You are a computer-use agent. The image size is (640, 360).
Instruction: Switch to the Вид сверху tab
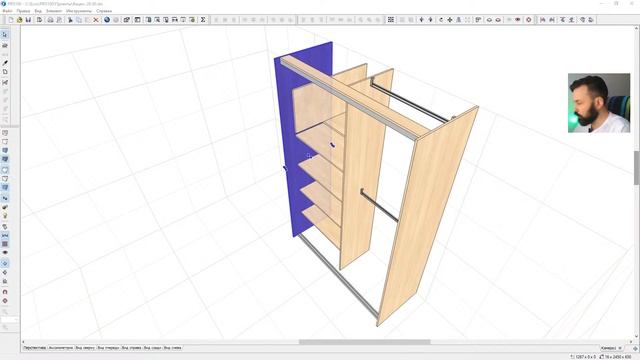(85, 348)
